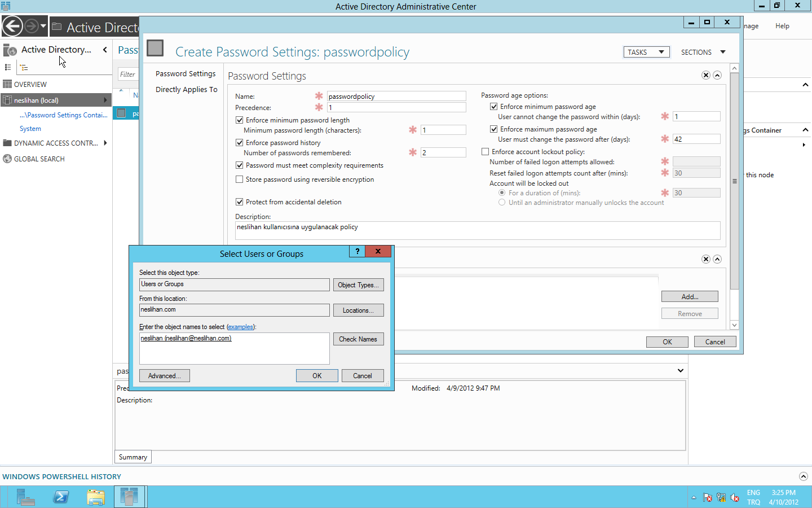
Task: Open GLOBAL SEARCH
Action: [x=39, y=159]
